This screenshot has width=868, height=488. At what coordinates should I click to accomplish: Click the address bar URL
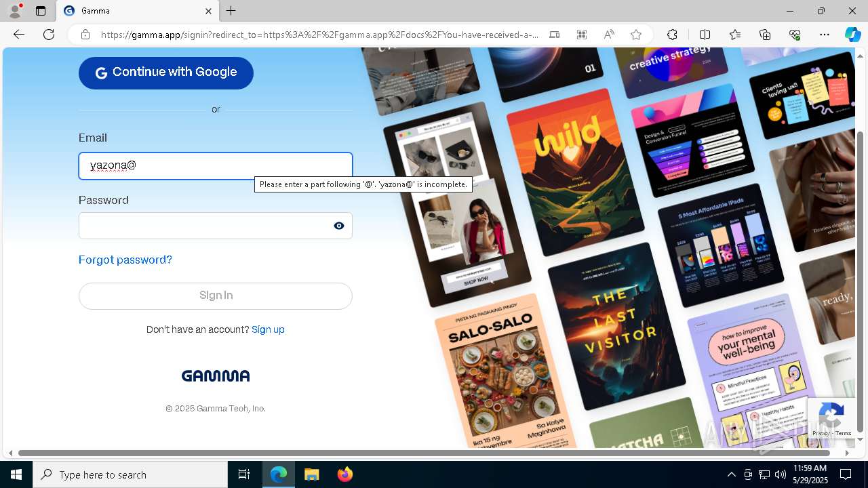pos(319,35)
